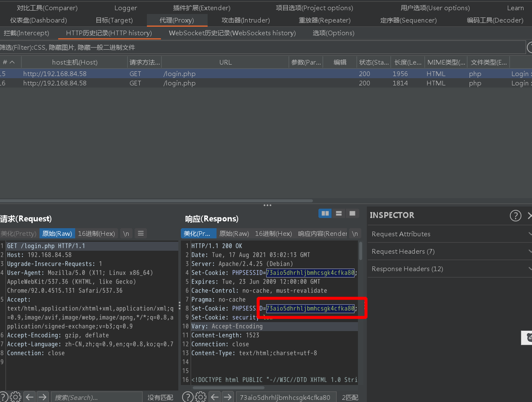532x402 pixels.
Task: Select history row with length 1956
Action: click(266, 74)
